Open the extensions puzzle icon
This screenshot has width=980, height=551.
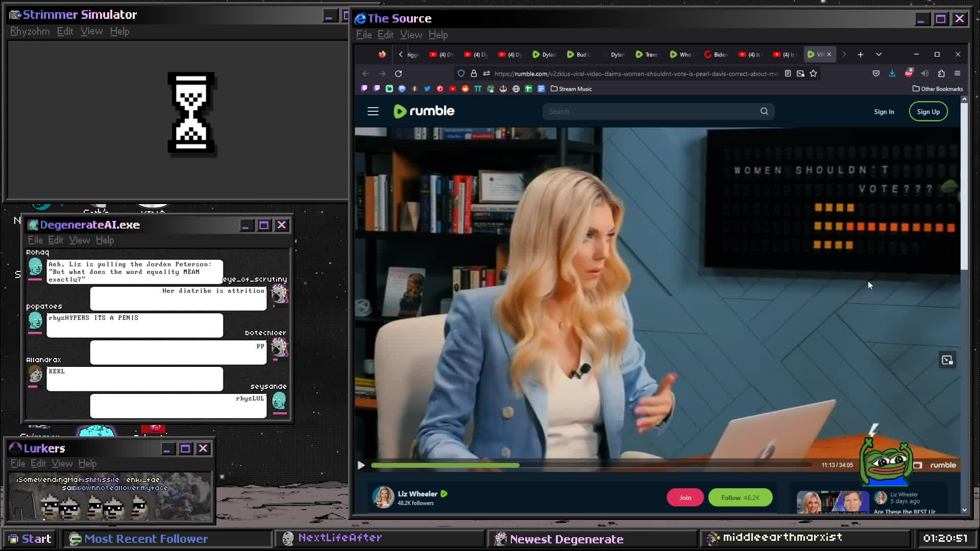941,73
